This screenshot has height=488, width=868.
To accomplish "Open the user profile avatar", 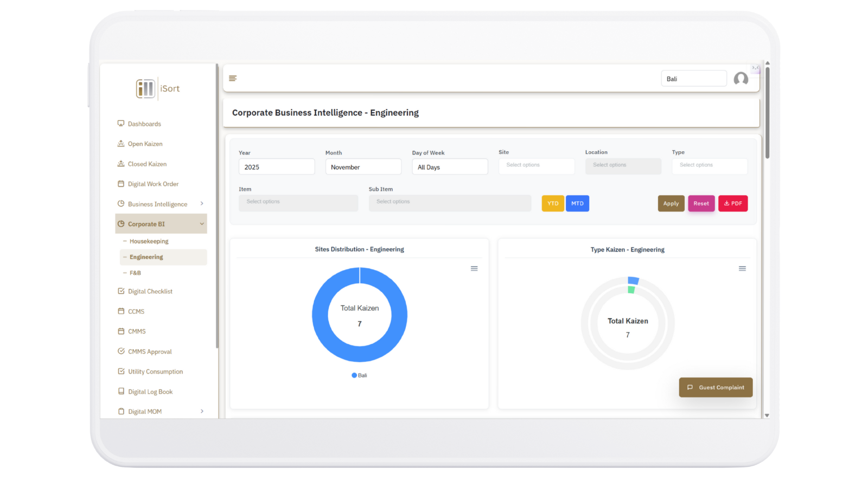I will coord(741,79).
